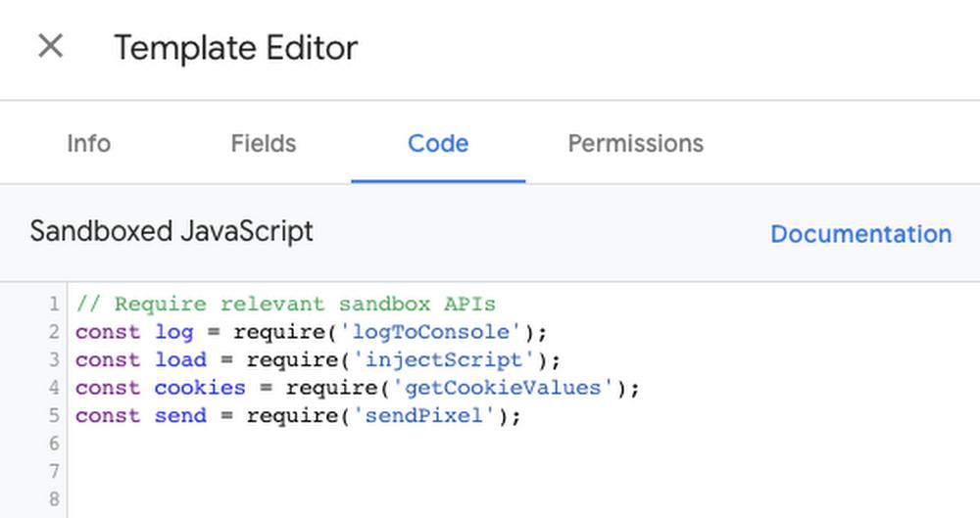Screen dimensions: 980x518
Task: Click the variable name 'log'
Action: [x=173, y=332]
